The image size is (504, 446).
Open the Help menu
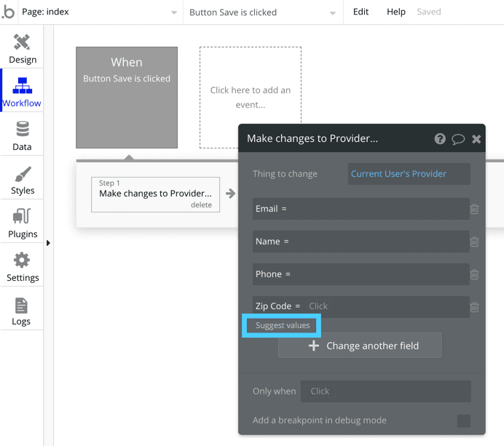(x=396, y=12)
